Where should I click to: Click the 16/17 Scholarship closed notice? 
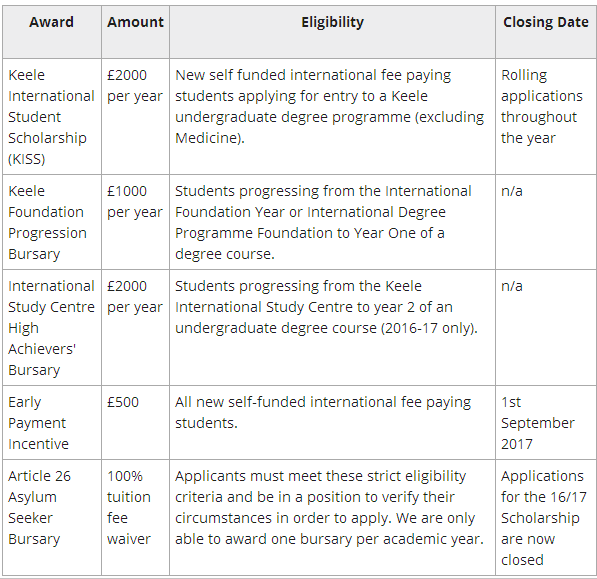[x=546, y=518]
